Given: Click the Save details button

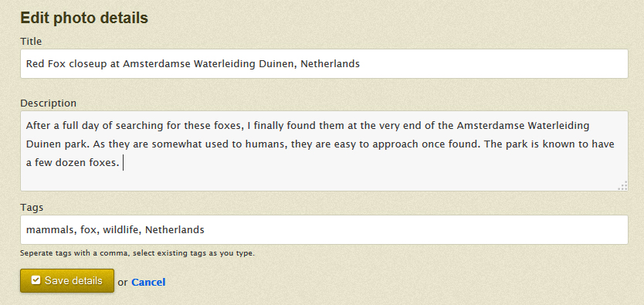Looking at the screenshot, I should 67,281.
